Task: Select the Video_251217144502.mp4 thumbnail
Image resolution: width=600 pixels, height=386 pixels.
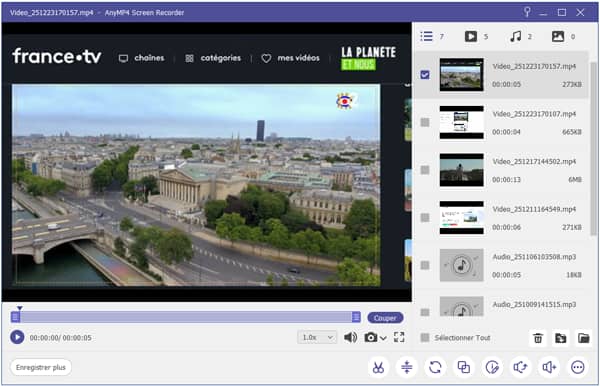Action: [x=461, y=170]
